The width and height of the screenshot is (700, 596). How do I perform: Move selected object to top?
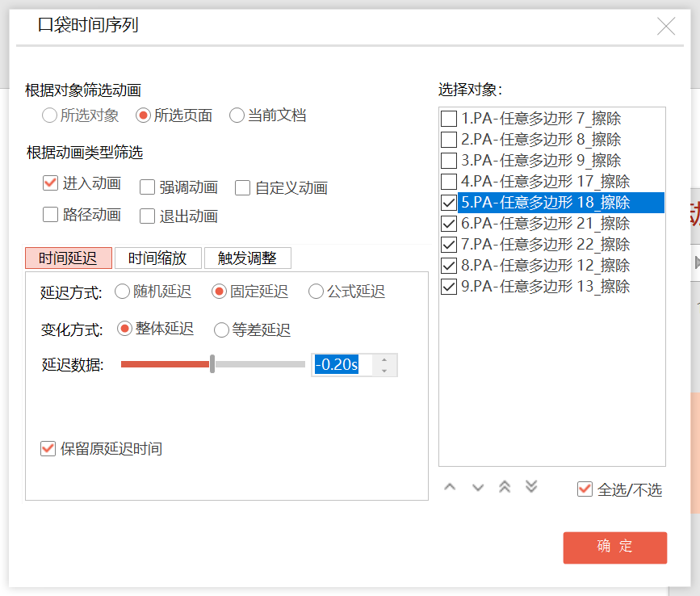[x=505, y=487]
